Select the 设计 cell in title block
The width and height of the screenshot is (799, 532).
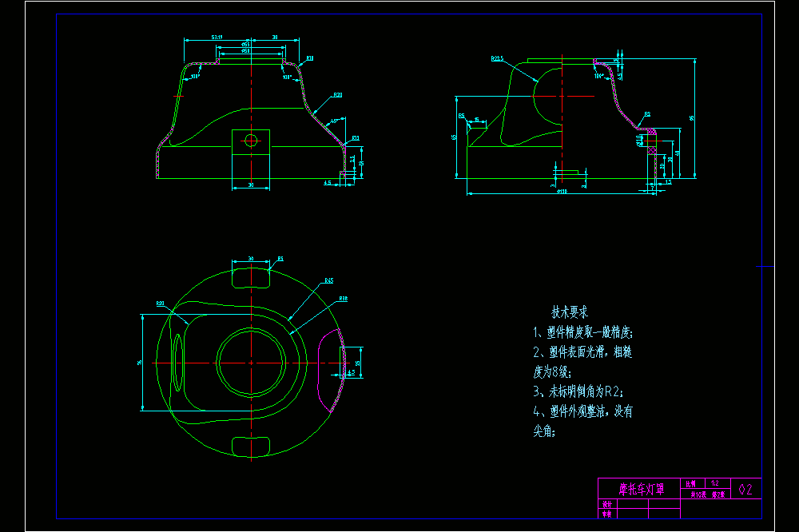click(x=607, y=504)
